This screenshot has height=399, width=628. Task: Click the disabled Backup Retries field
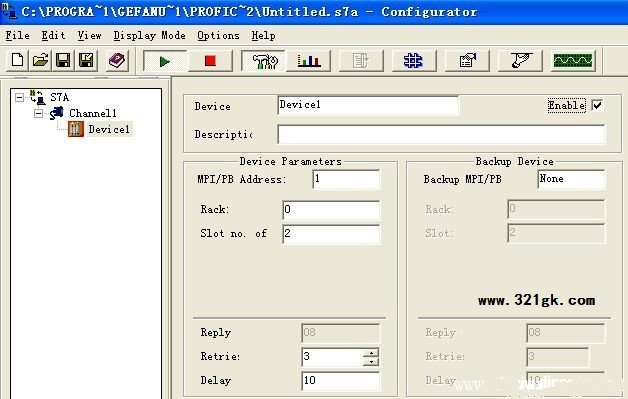(558, 357)
